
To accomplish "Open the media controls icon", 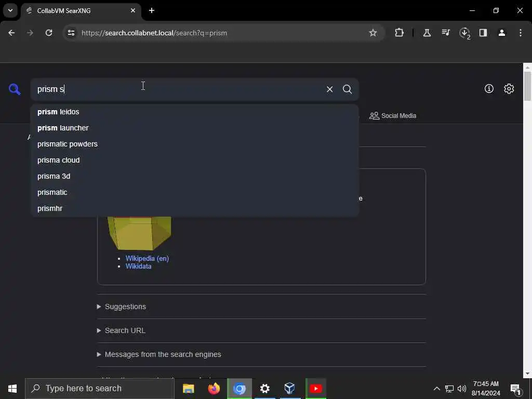I will (445, 33).
